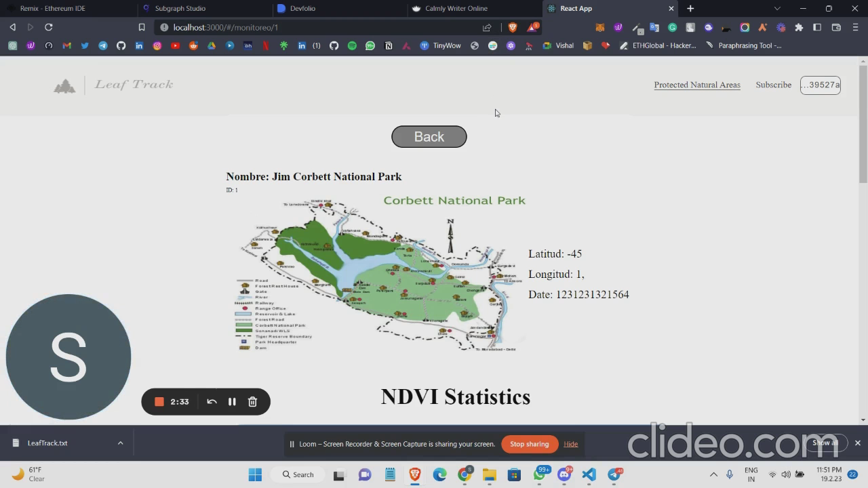Click the Stop sharing button
This screenshot has height=488, width=868.
click(x=529, y=444)
